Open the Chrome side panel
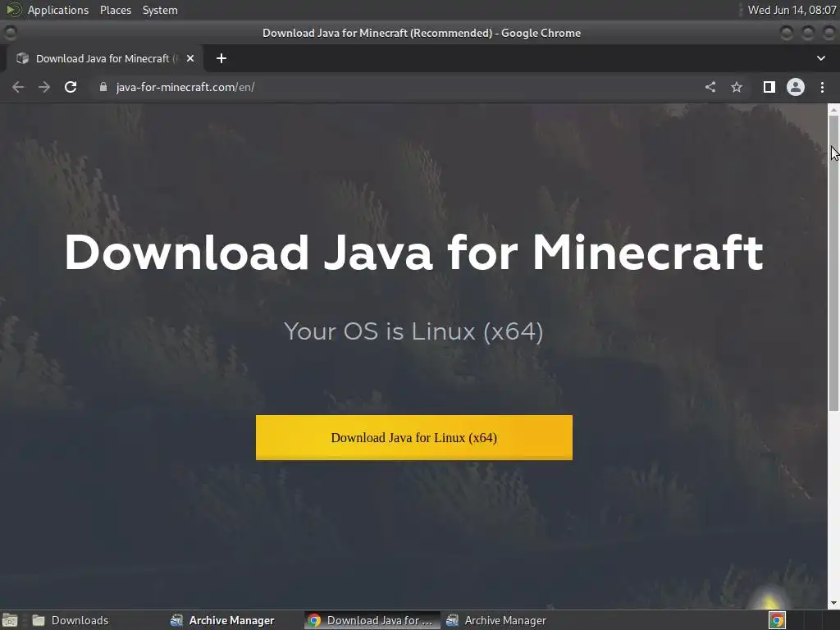 click(769, 87)
